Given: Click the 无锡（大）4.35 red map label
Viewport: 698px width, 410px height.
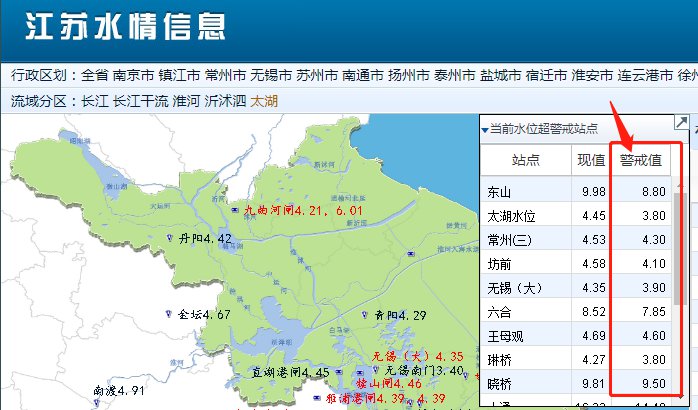Looking at the screenshot, I should click(x=418, y=357).
